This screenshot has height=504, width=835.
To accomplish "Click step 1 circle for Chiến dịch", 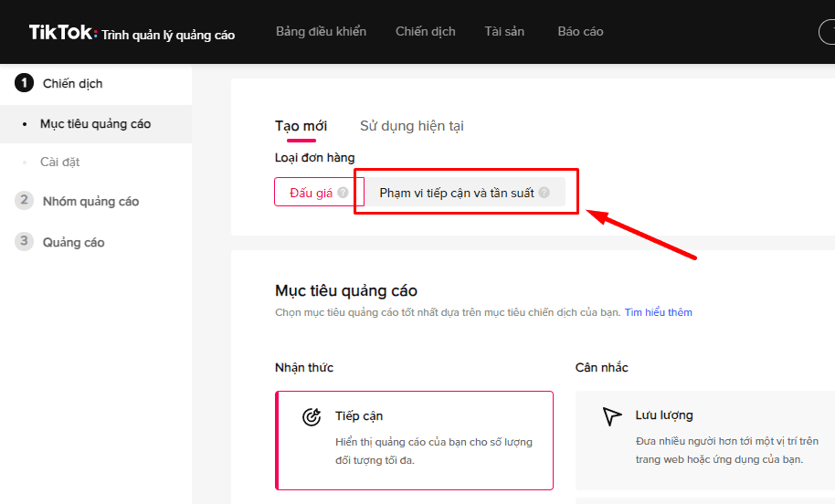I will click(25, 83).
